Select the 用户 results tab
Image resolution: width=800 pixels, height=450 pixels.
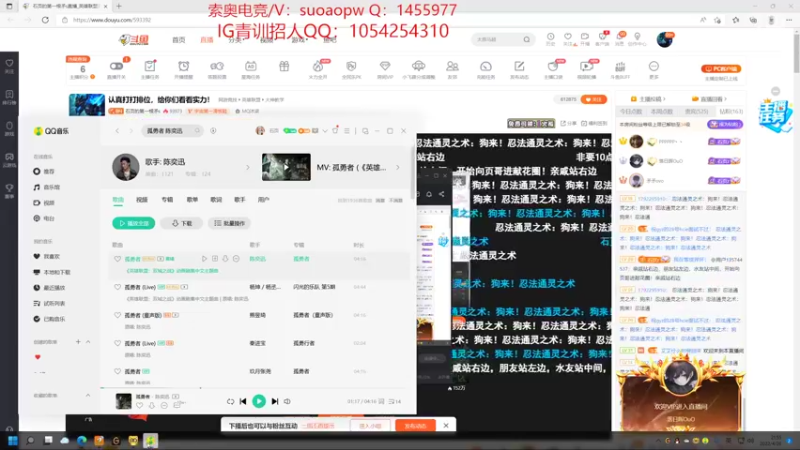click(x=264, y=199)
